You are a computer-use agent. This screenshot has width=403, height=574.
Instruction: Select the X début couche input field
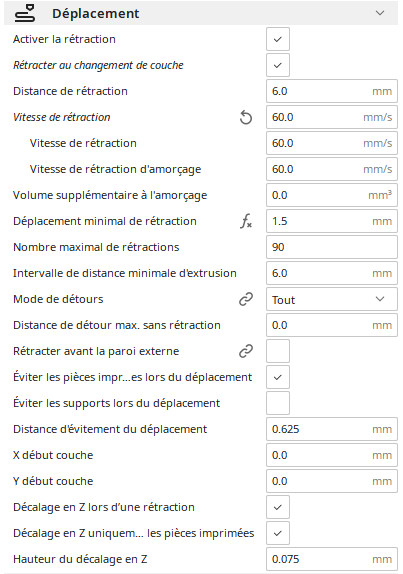tap(332, 455)
